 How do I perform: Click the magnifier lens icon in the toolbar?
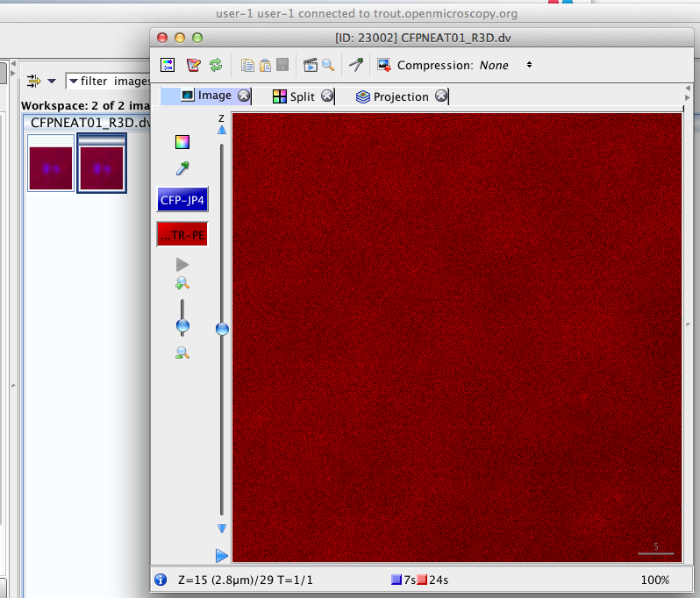[x=328, y=65]
